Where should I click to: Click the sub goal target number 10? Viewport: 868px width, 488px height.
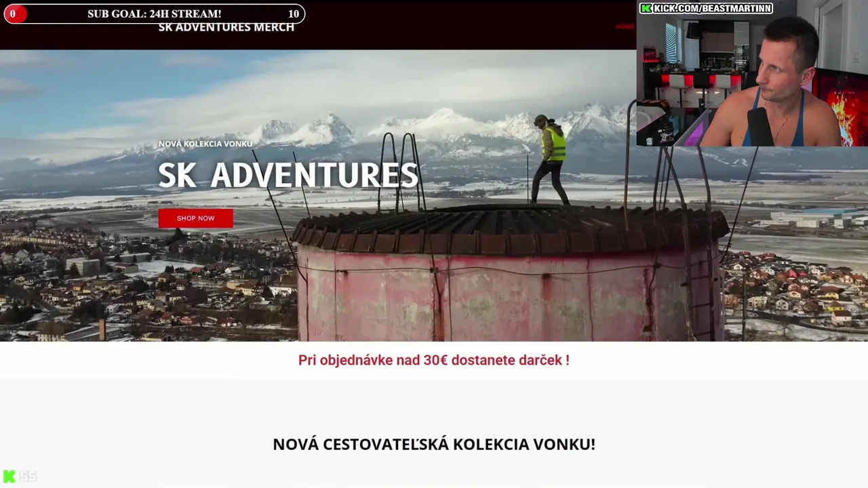tap(294, 14)
